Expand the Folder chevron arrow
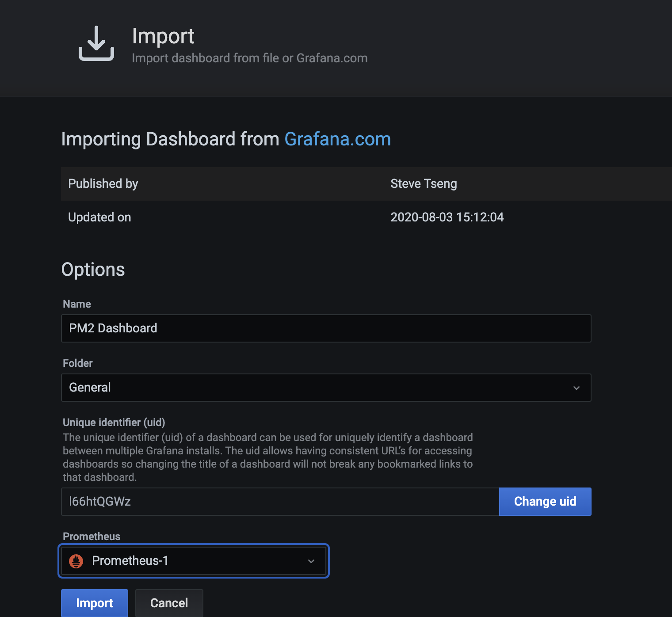 pos(577,388)
